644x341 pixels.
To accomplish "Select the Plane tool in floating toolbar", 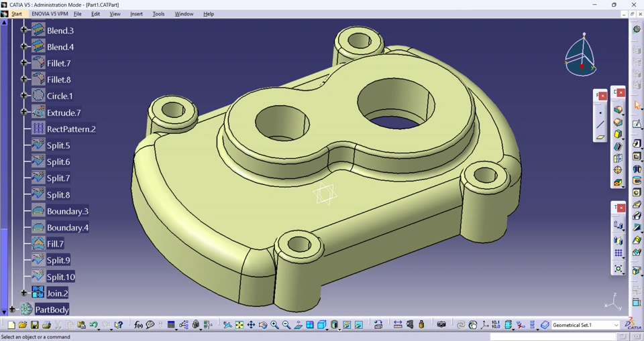I will coord(600,137).
